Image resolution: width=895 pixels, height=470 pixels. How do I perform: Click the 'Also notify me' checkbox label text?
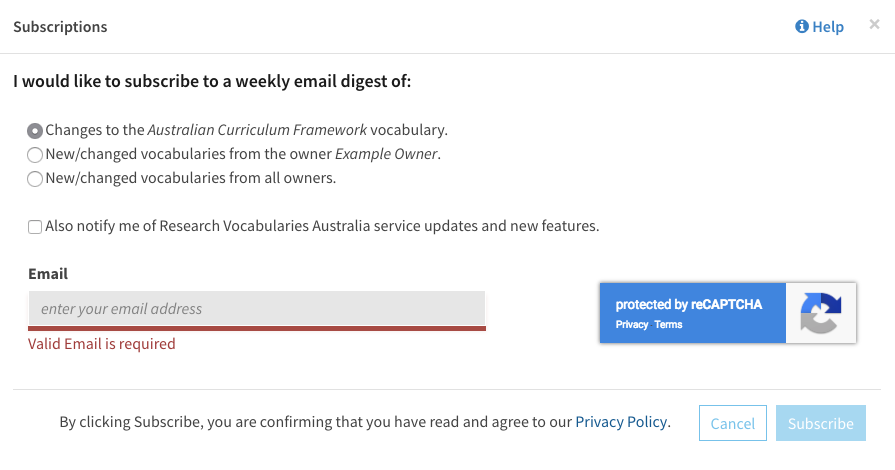click(x=322, y=226)
